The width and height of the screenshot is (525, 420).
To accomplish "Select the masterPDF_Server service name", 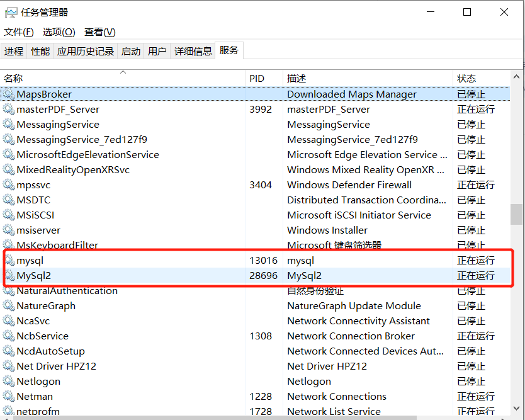I will tap(58, 109).
